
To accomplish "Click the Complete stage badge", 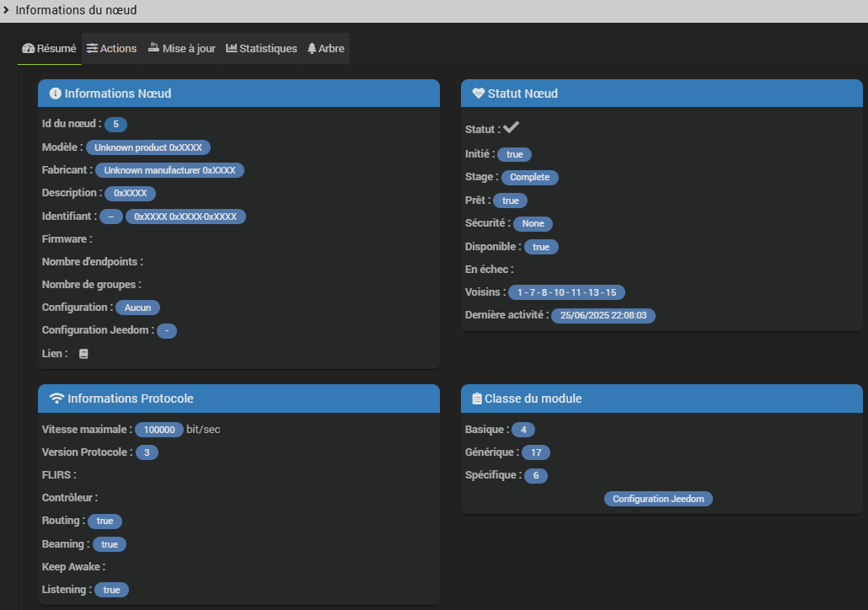I will point(530,177).
